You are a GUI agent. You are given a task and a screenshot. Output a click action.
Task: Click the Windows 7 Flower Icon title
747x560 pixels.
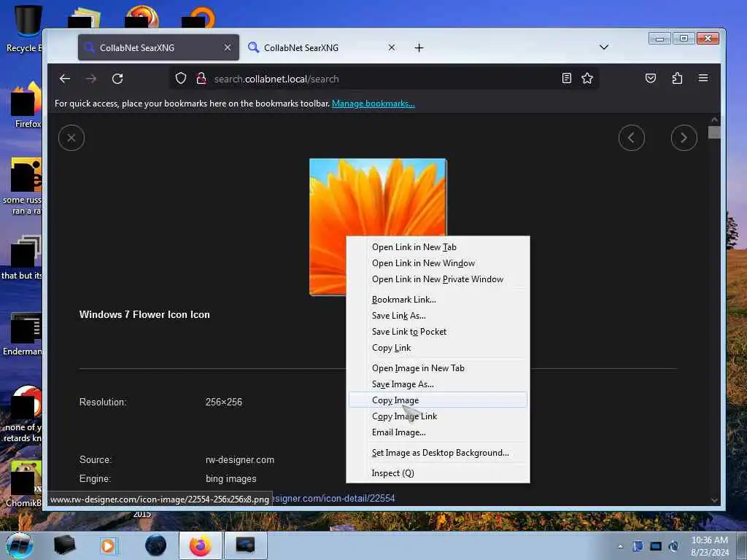coord(144,314)
